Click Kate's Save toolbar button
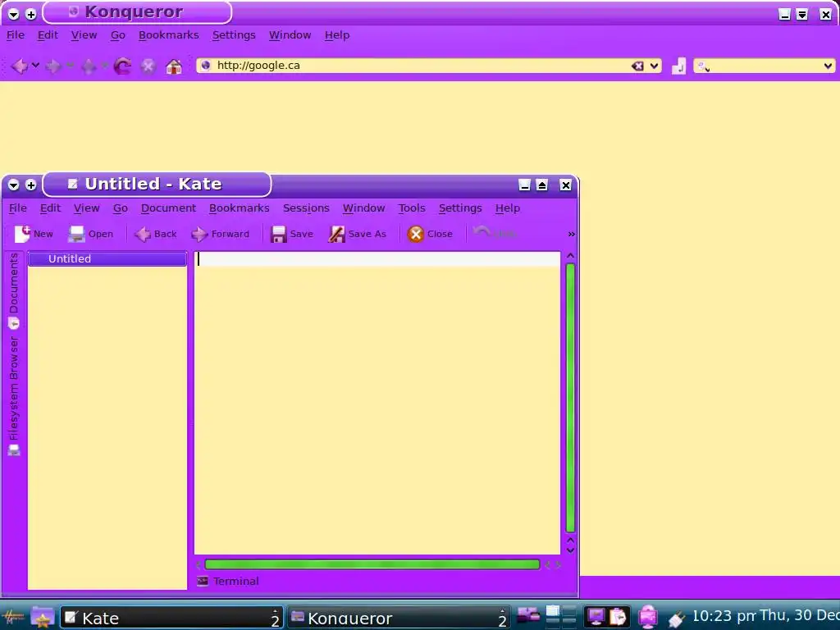Image resolution: width=840 pixels, height=630 pixels. click(x=292, y=234)
